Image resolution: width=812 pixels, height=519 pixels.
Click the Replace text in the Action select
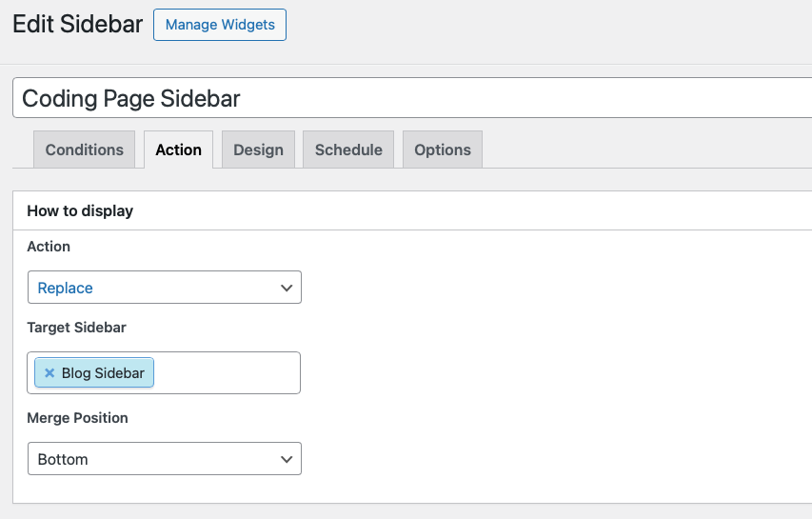pyautogui.click(x=66, y=288)
